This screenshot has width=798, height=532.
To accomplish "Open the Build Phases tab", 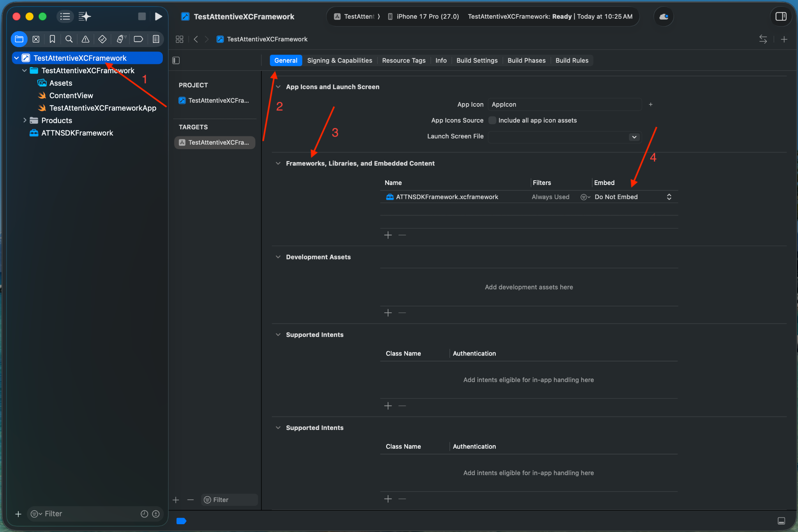I will pos(526,60).
